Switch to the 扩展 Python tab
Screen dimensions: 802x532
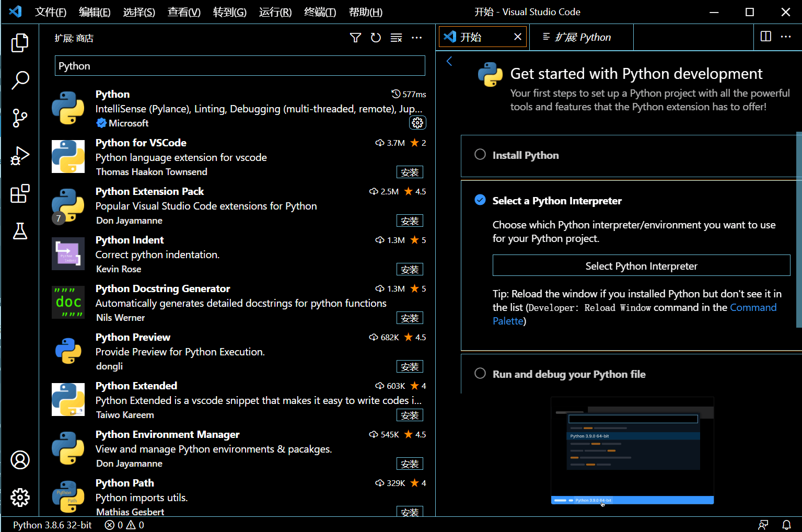[582, 37]
